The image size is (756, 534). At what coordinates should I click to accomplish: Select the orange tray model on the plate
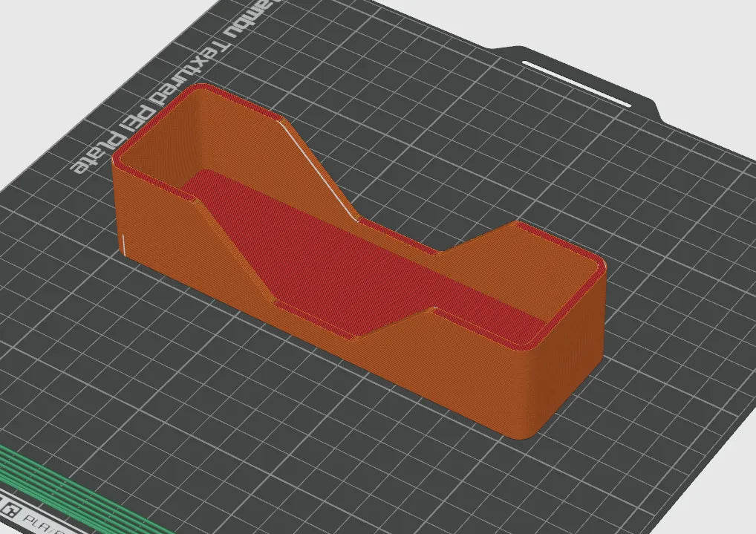click(359, 261)
